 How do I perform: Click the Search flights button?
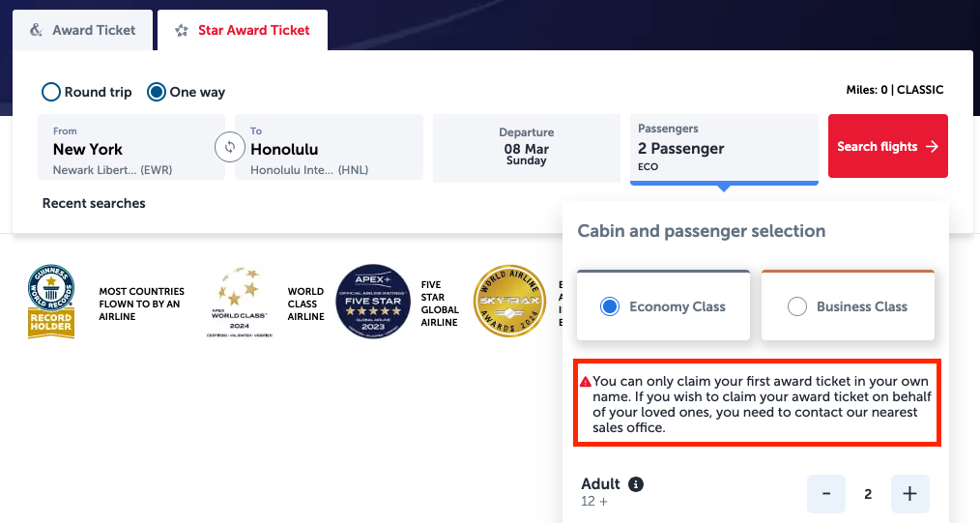coord(887,146)
